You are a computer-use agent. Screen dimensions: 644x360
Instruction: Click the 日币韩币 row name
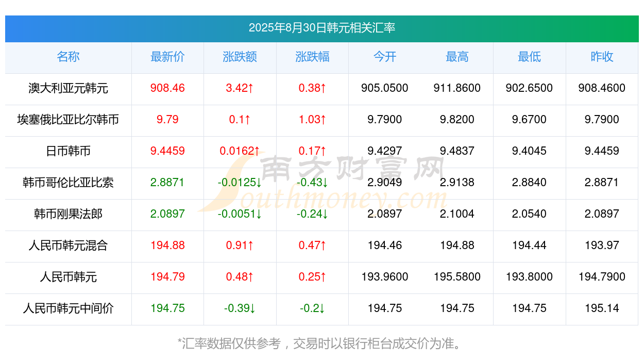pyautogui.click(x=68, y=151)
